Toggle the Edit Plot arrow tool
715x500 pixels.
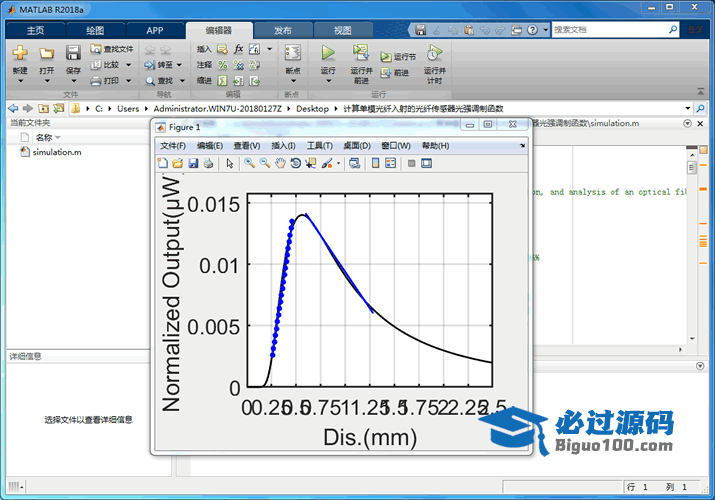coord(229,163)
